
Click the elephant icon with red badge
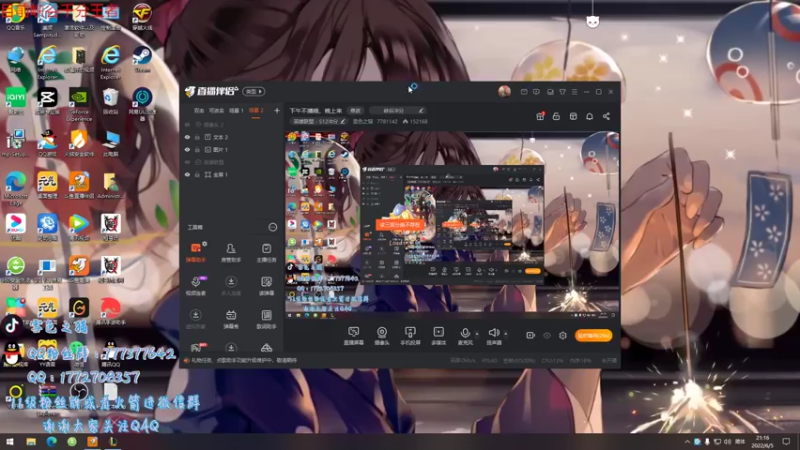[196, 347]
